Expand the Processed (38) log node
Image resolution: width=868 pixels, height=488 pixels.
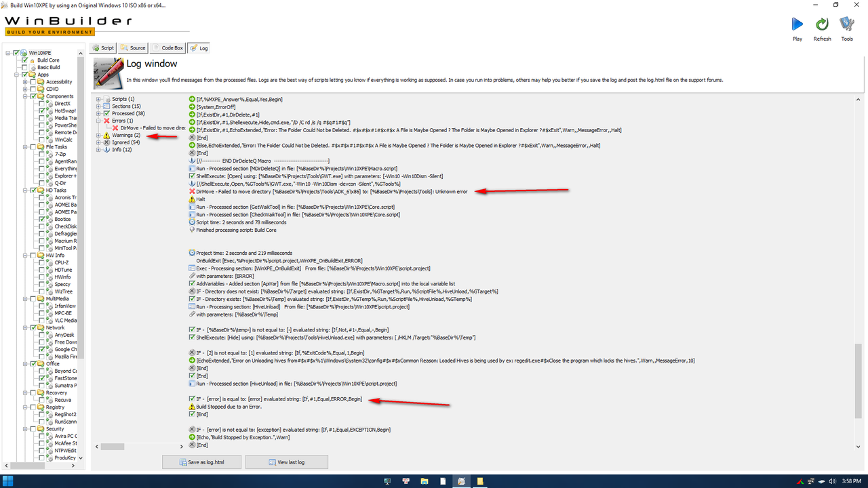coord(98,114)
